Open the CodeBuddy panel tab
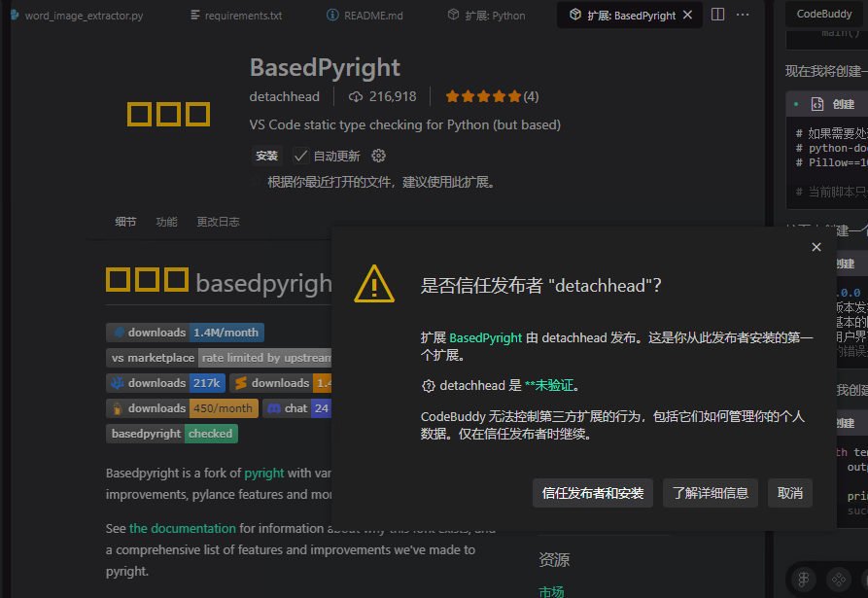The width and height of the screenshot is (868, 598). click(x=823, y=14)
